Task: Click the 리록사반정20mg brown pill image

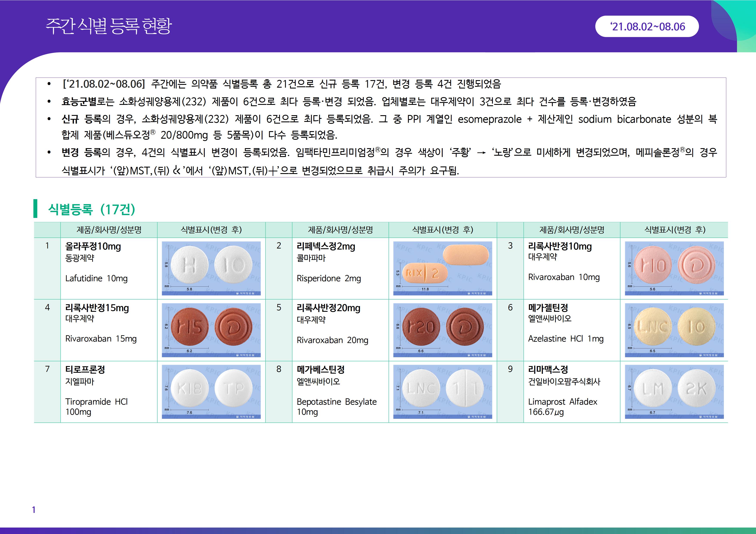Action: click(442, 330)
